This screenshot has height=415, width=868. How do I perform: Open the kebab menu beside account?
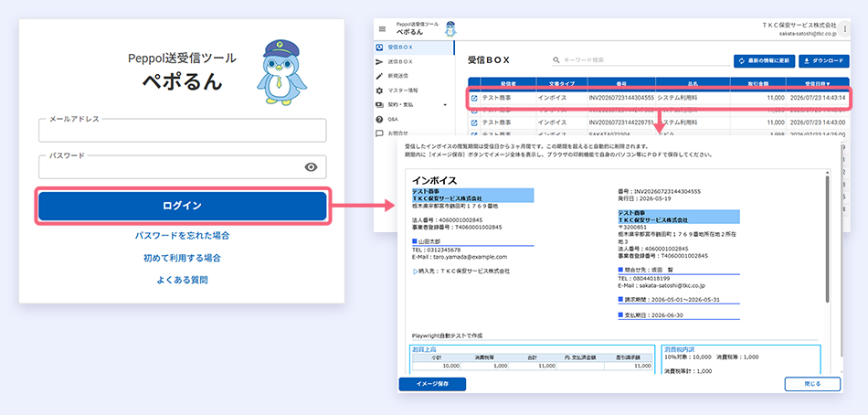(x=844, y=29)
